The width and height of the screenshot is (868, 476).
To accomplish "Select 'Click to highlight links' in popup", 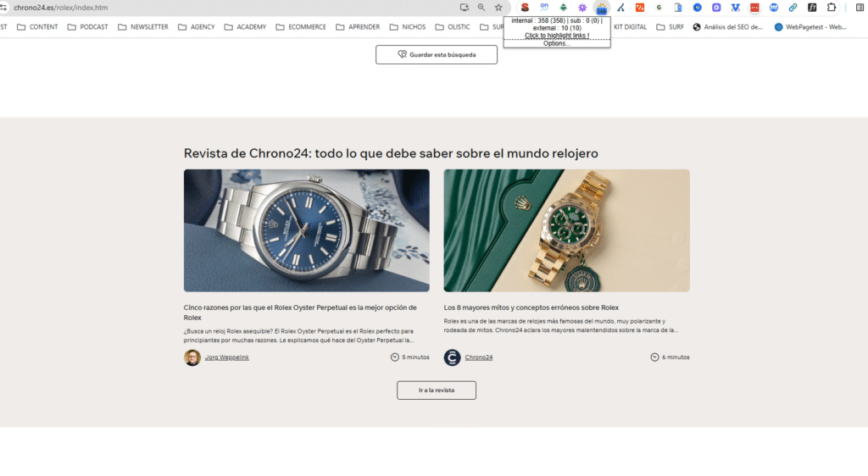I will point(556,36).
